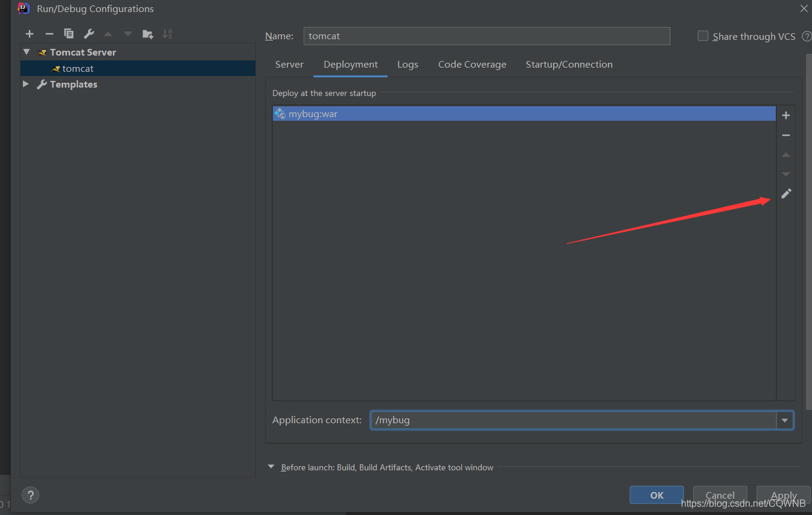Create new configuration folder
Screen dimensions: 812x515
pos(147,34)
